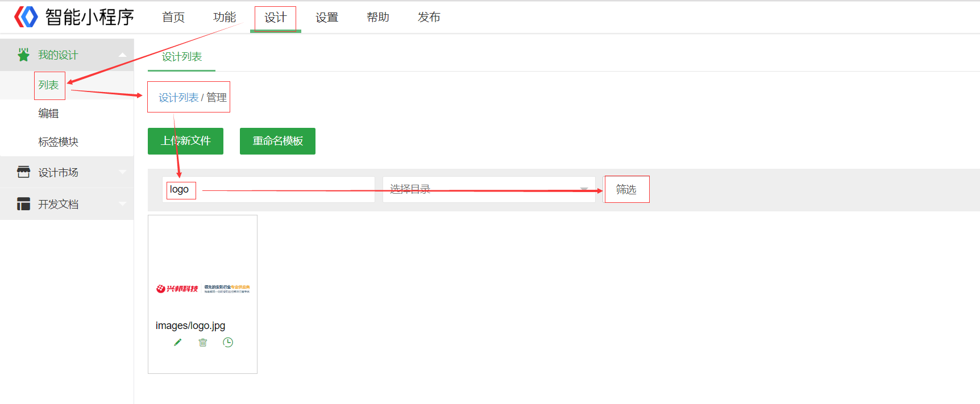Screen dimensions: 980x404
Task: Open the images/logo.jpg thumbnail preview
Action: (202, 288)
